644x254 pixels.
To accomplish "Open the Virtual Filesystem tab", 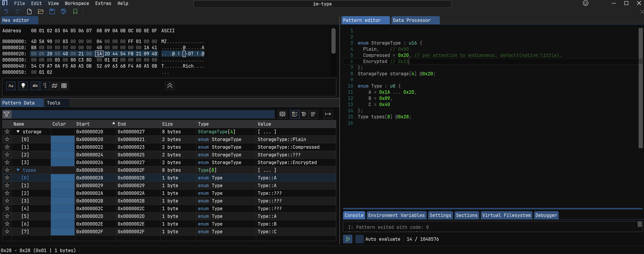I will 506,215.
